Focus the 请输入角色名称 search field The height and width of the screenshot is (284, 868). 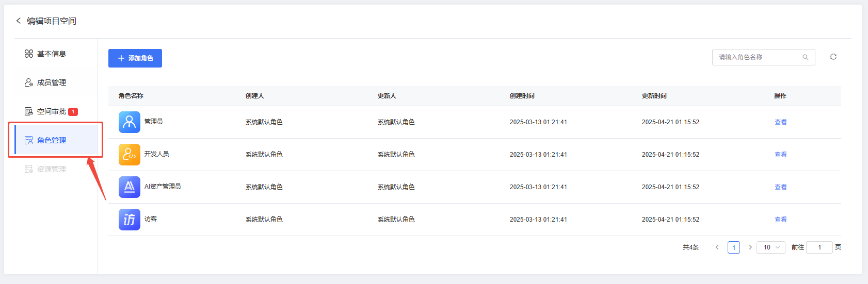coord(759,57)
